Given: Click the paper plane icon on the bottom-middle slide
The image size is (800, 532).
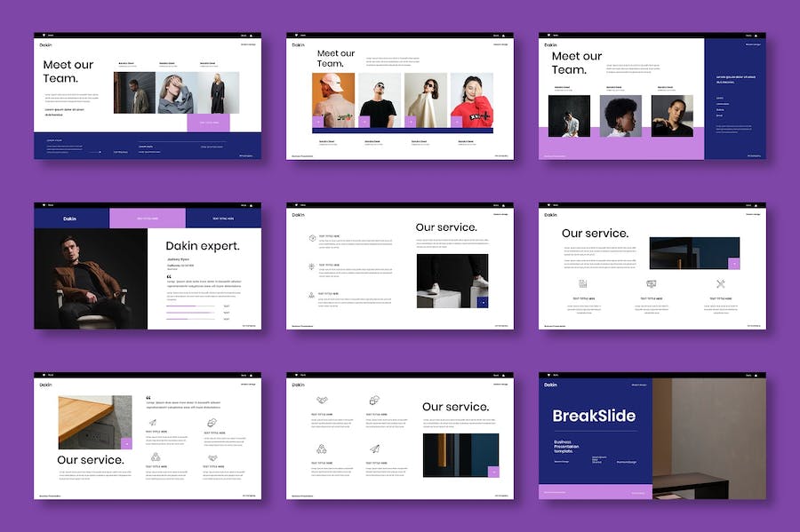Looking at the screenshot, I should (x=375, y=449).
